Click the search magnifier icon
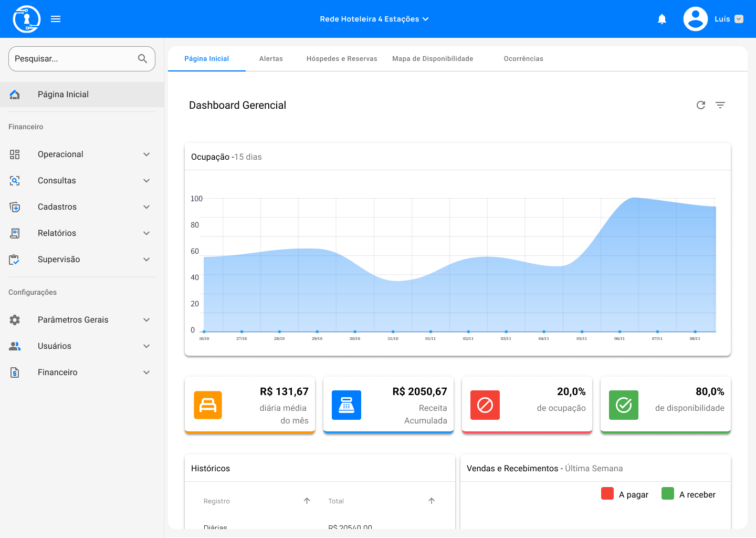Screen dimensions: 756x538 point(142,59)
